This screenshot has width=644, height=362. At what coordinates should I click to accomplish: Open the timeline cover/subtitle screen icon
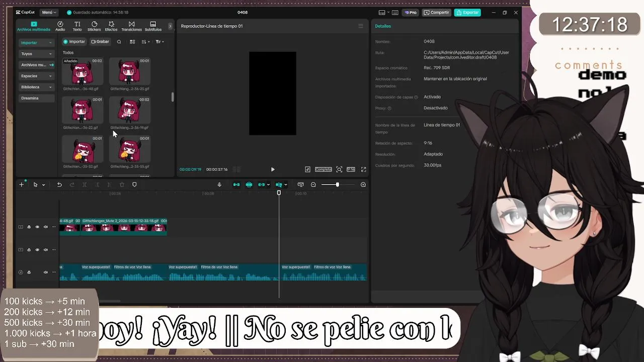click(300, 185)
